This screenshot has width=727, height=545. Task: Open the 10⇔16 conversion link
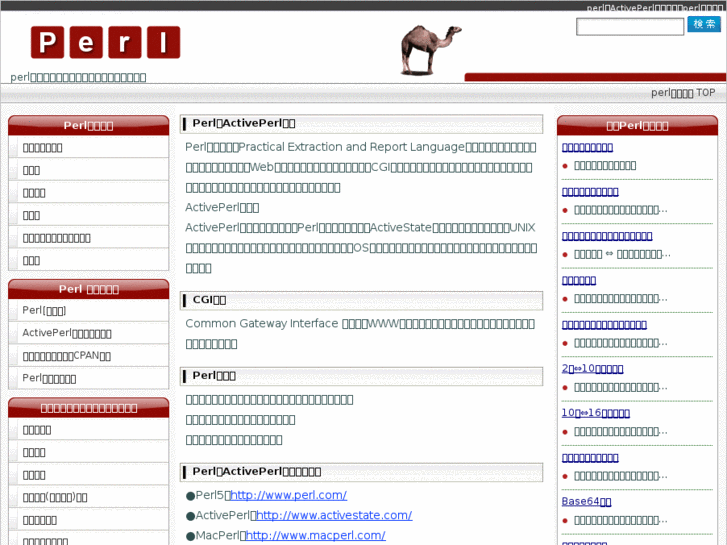pyautogui.click(x=595, y=413)
